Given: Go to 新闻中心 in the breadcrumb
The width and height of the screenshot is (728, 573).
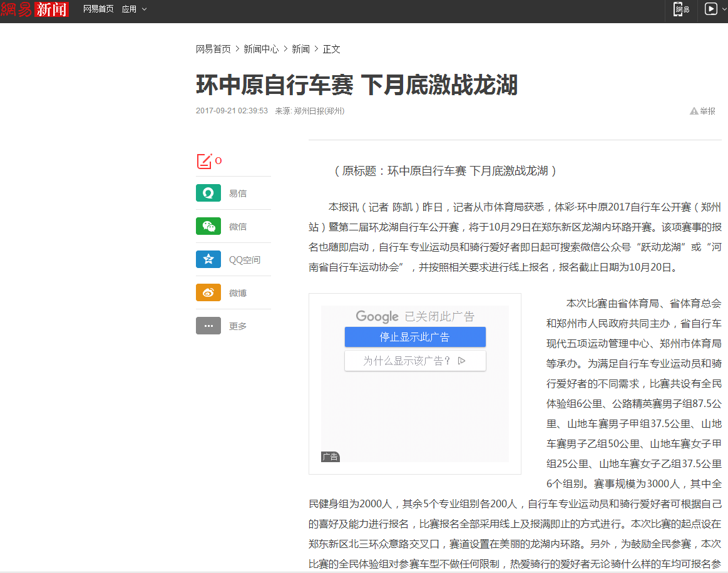Looking at the screenshot, I should point(261,49).
